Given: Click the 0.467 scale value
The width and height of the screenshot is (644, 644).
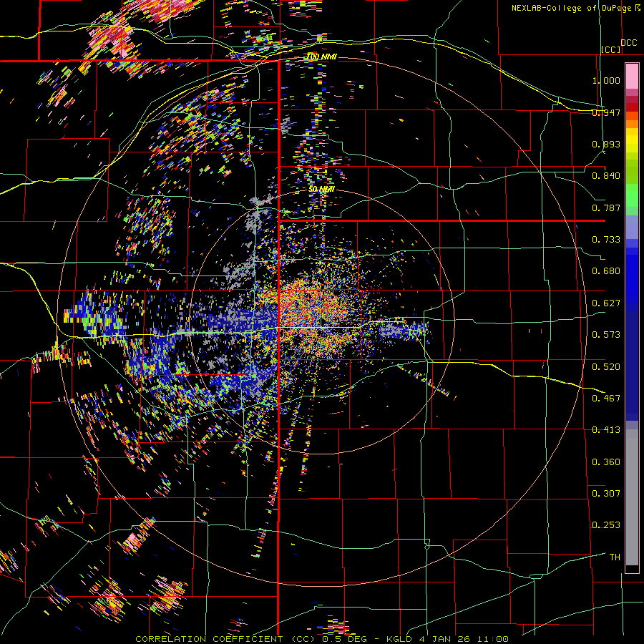Looking at the screenshot, I should click(x=606, y=399).
